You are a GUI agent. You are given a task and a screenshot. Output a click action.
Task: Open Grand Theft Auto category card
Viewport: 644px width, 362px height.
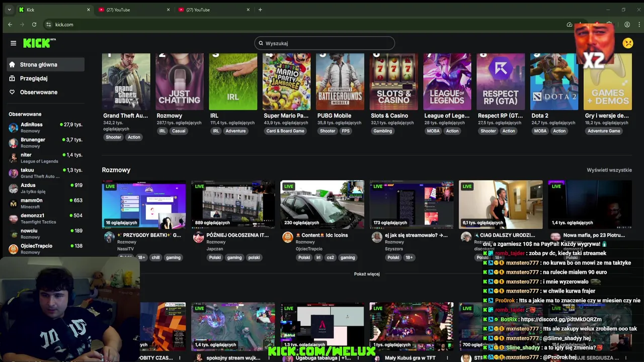[126, 81]
